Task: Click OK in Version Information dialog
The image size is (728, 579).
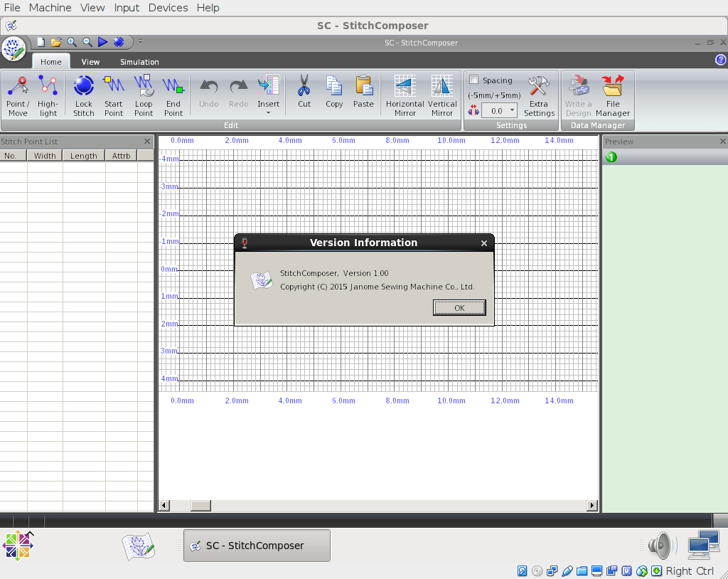Action: coord(459,307)
